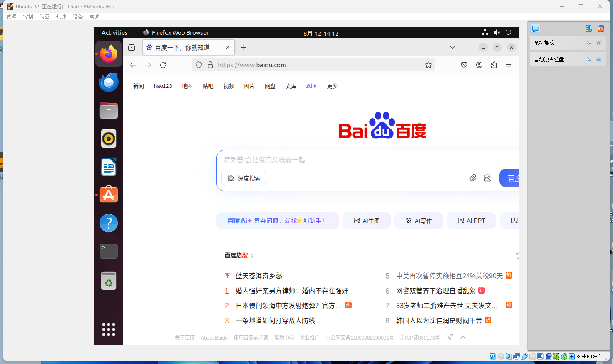This screenshot has width=613, height=364.
Task: Bookmark this page with the star icon
Action: point(428,65)
